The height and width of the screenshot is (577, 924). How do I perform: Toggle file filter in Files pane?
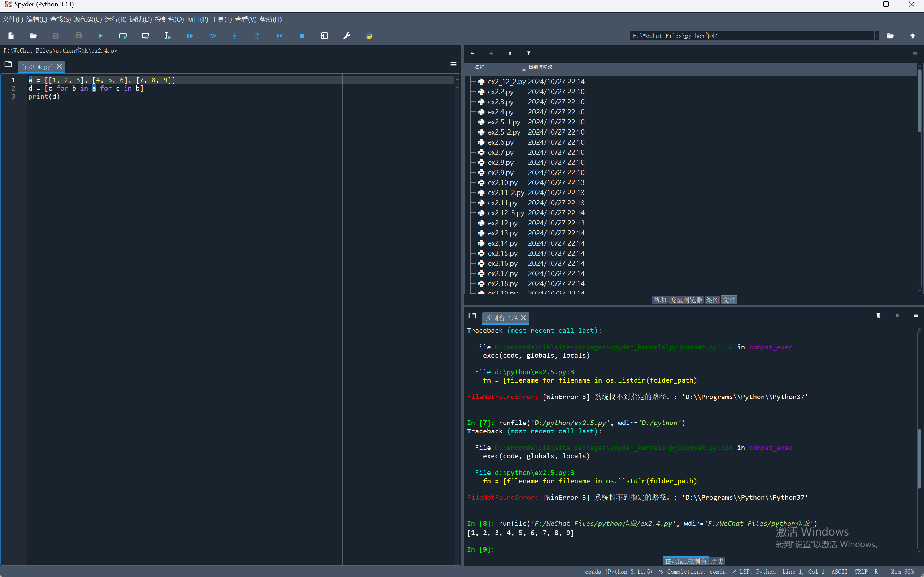(529, 53)
